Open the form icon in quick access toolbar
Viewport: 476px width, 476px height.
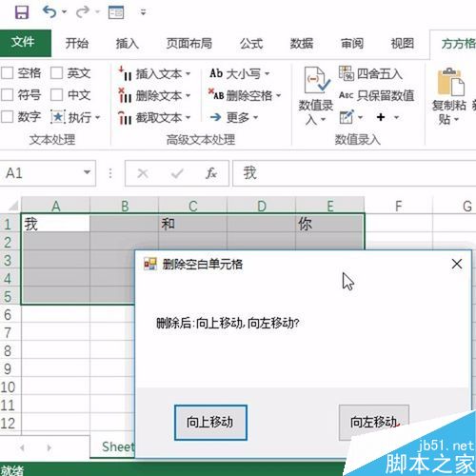pos(116,12)
